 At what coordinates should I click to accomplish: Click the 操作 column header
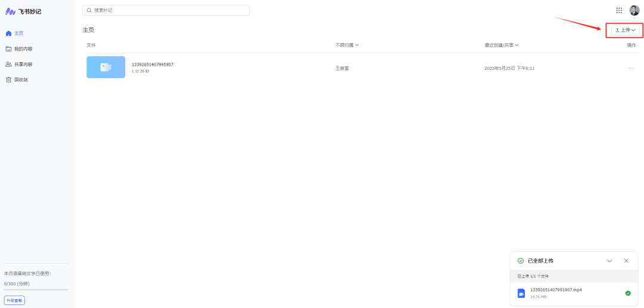click(x=631, y=45)
